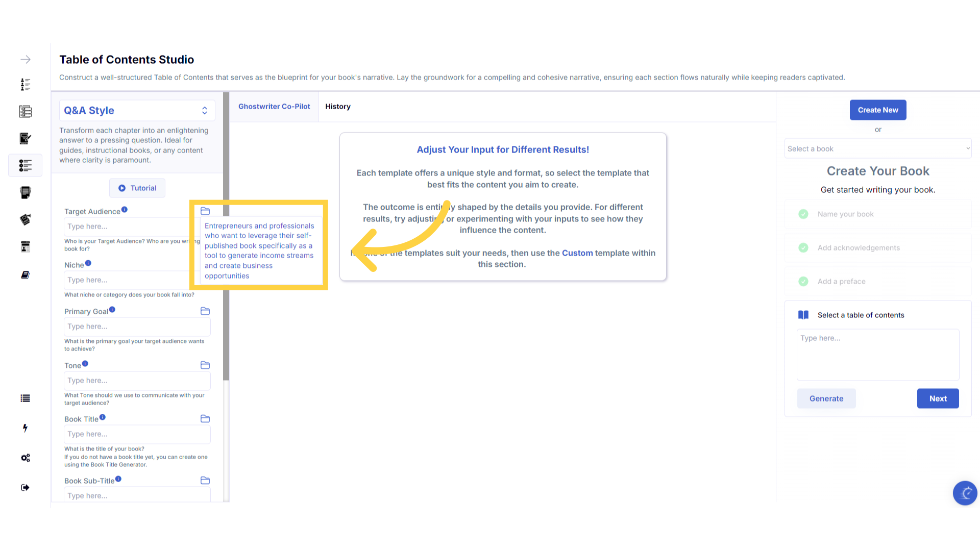This screenshot has width=980, height=551.
Task: Click the Create New button
Action: point(877,110)
